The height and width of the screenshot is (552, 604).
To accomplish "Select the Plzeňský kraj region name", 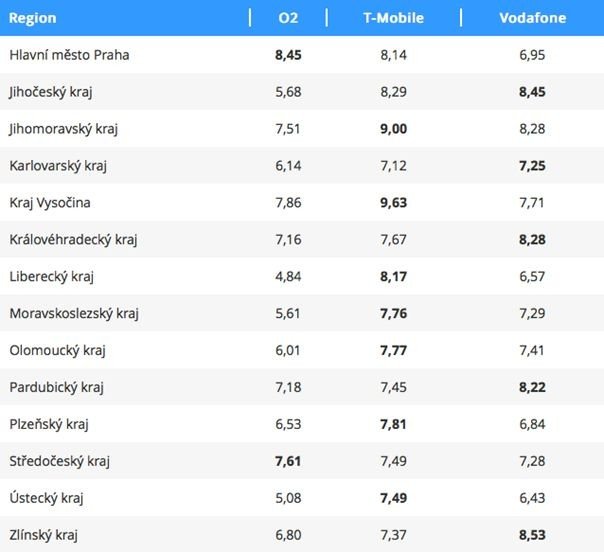I will click(x=49, y=424).
